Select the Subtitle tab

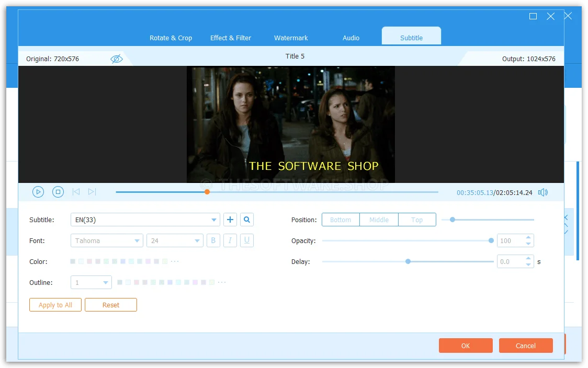[x=411, y=37]
